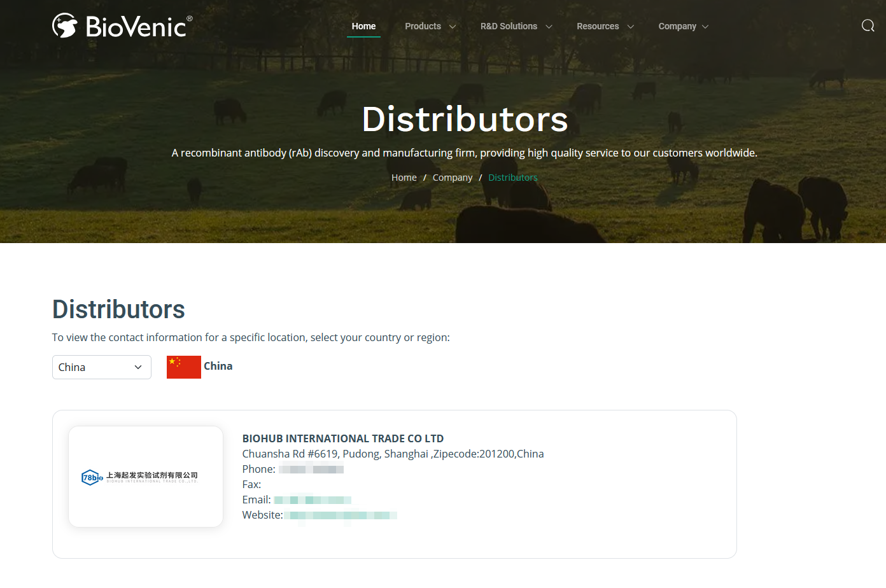Click the blurred phone number

tap(311, 470)
